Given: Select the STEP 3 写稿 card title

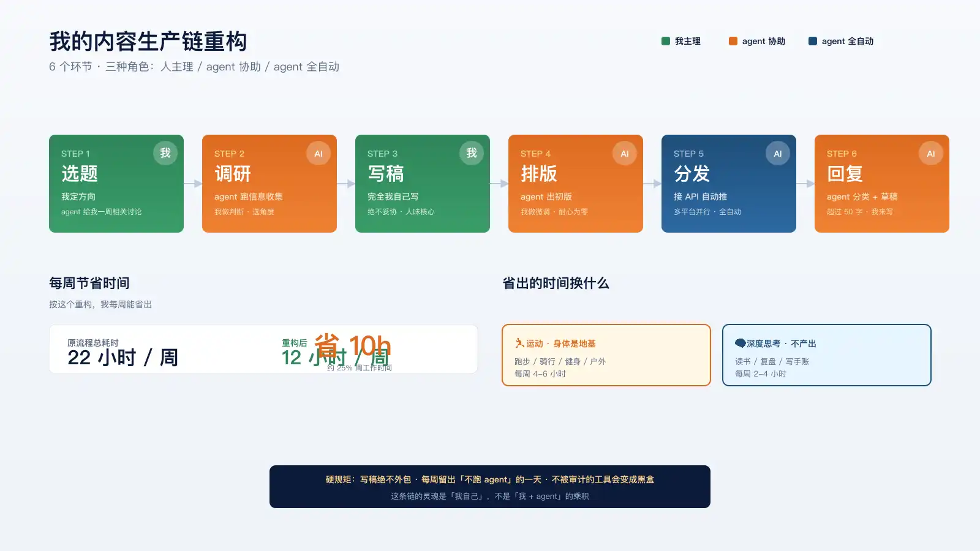Looking at the screenshot, I should (x=386, y=174).
